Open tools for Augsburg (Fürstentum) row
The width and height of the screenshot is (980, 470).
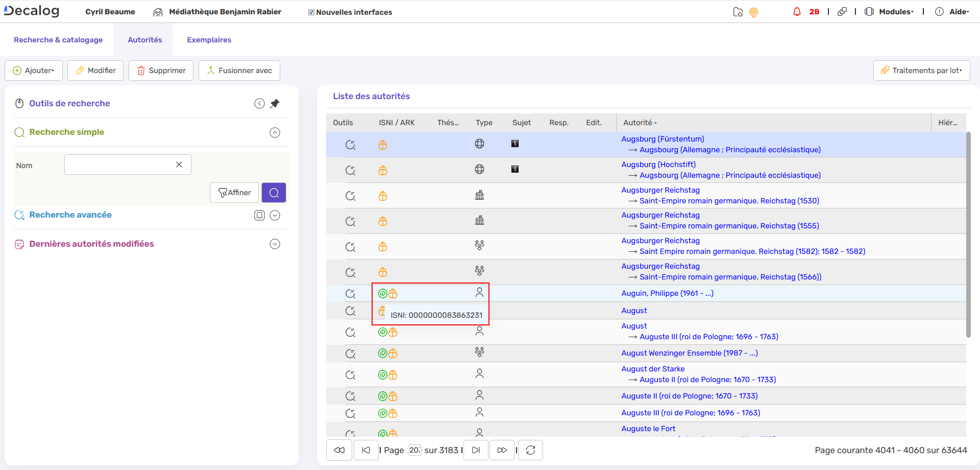350,145
